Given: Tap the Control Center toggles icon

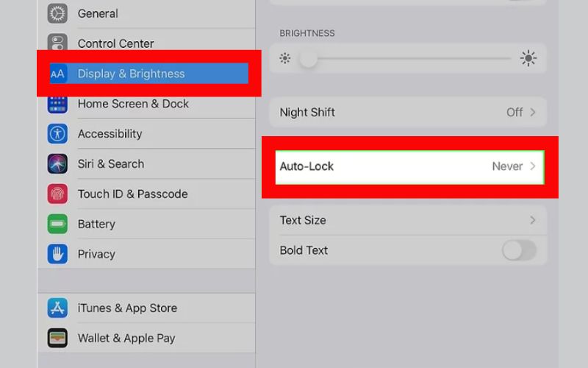Looking at the screenshot, I should click(x=57, y=42).
